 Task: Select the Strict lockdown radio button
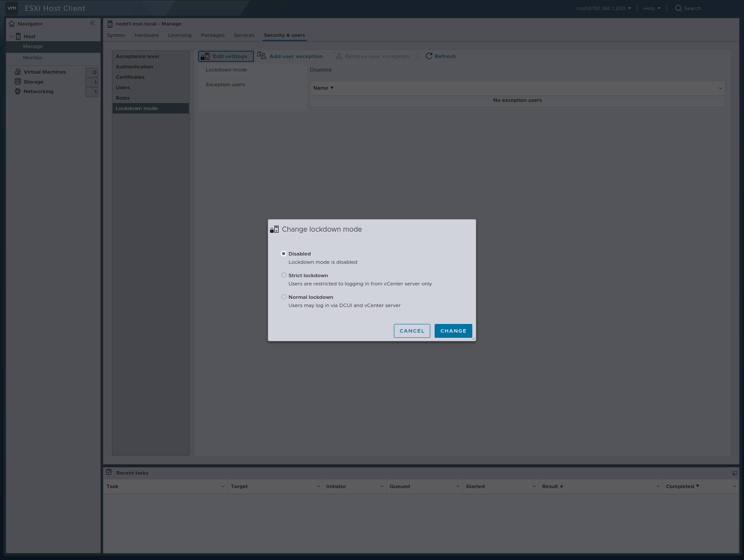284,275
